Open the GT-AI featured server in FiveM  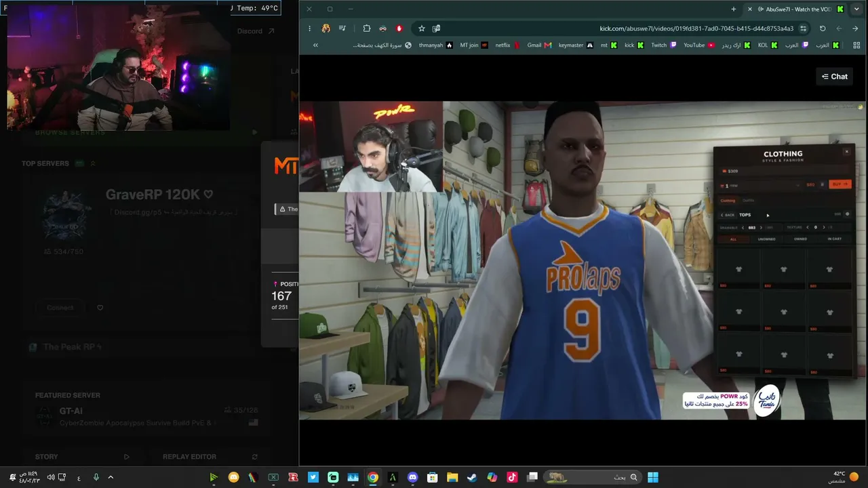coord(146,417)
